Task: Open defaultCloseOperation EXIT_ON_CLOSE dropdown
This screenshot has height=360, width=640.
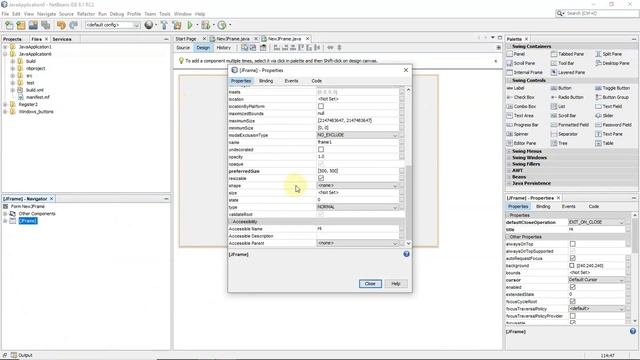Action: pyautogui.click(x=596, y=222)
